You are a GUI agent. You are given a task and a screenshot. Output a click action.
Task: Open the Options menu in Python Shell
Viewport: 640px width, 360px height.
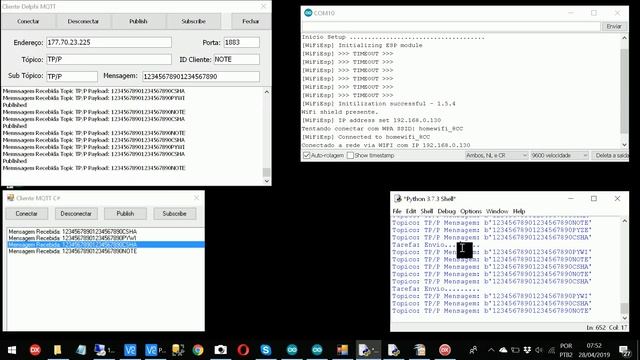471,211
